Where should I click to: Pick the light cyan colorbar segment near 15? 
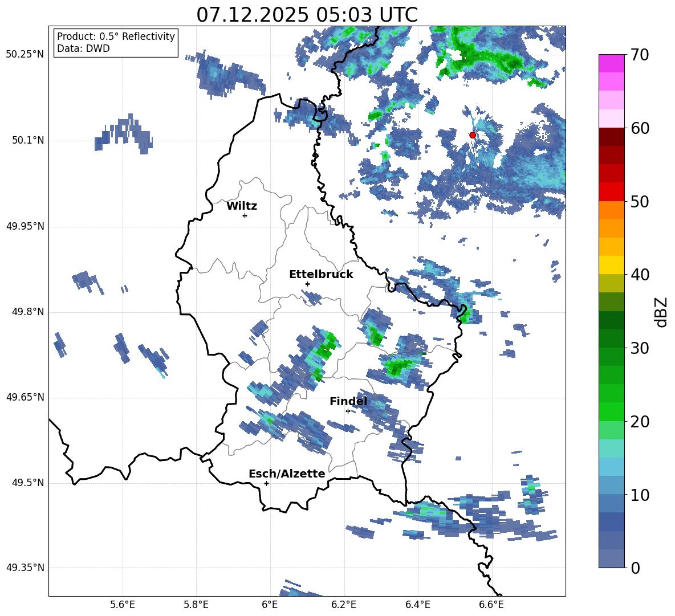611,448
